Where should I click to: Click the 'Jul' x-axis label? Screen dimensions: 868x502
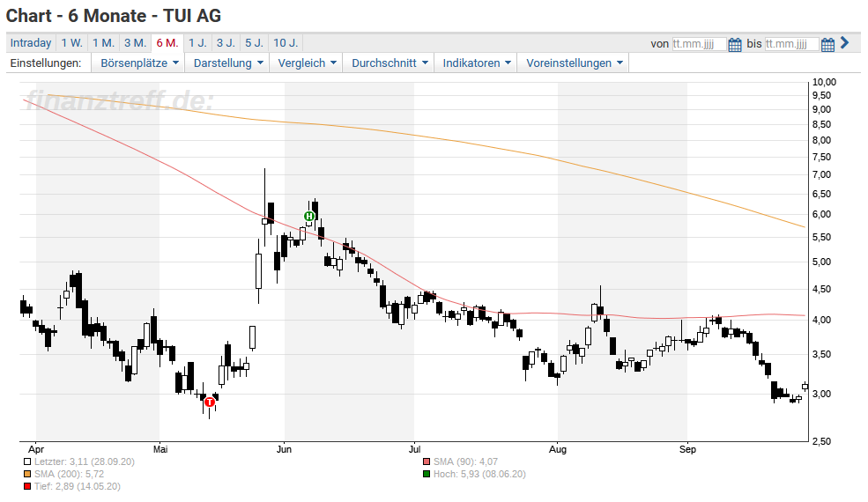pos(414,449)
